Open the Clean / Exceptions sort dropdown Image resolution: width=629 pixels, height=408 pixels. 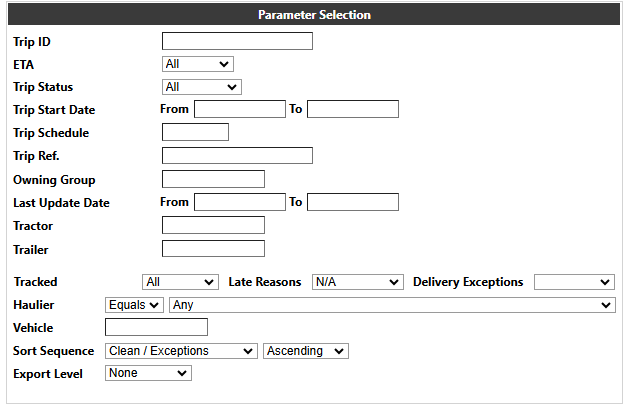click(181, 351)
